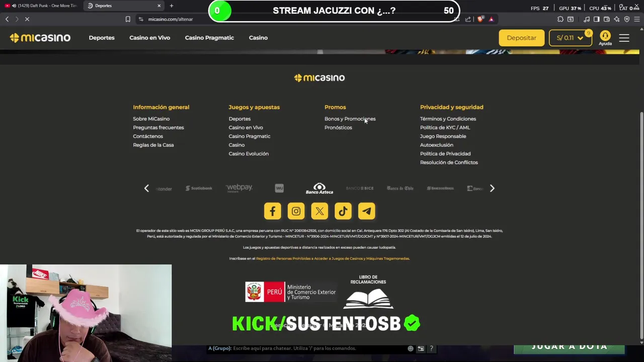Open the Autoexclusión footer link

point(437,145)
